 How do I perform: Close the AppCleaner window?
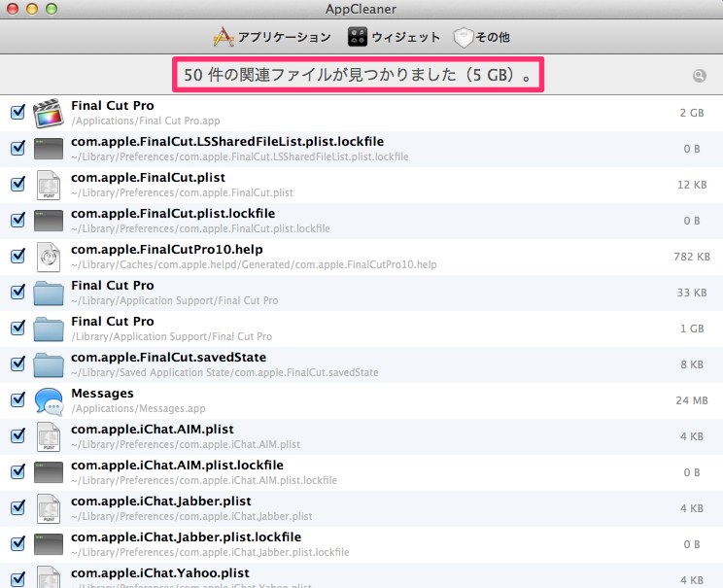(x=13, y=9)
